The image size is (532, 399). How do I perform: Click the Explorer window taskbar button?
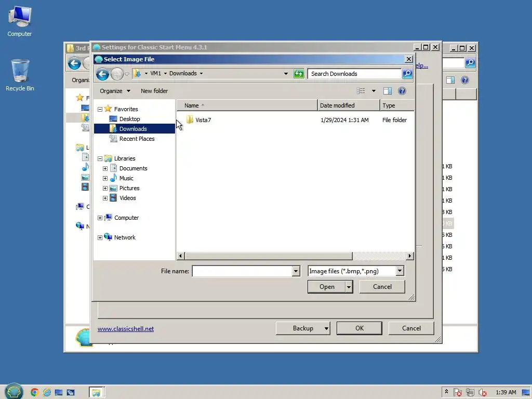pos(97,392)
